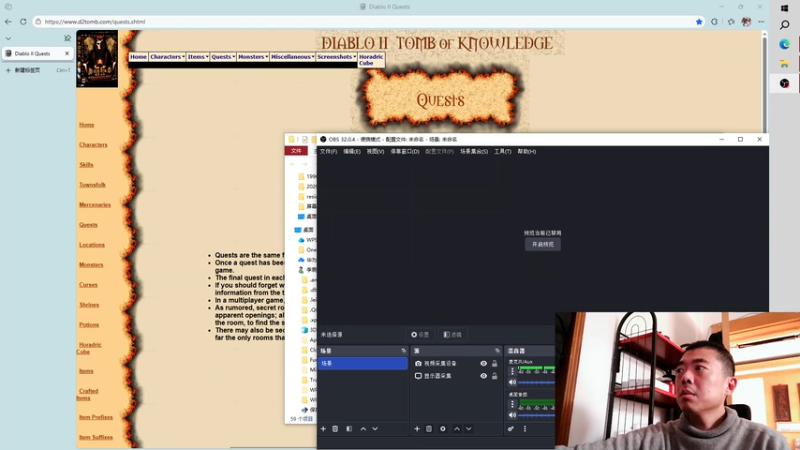Open source properties gear in Sources toolbar
This screenshot has height=450, width=800.
(x=443, y=429)
